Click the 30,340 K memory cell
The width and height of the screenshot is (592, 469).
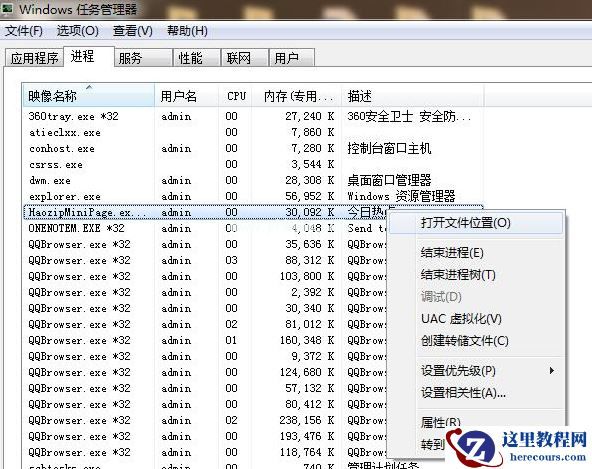click(x=310, y=308)
